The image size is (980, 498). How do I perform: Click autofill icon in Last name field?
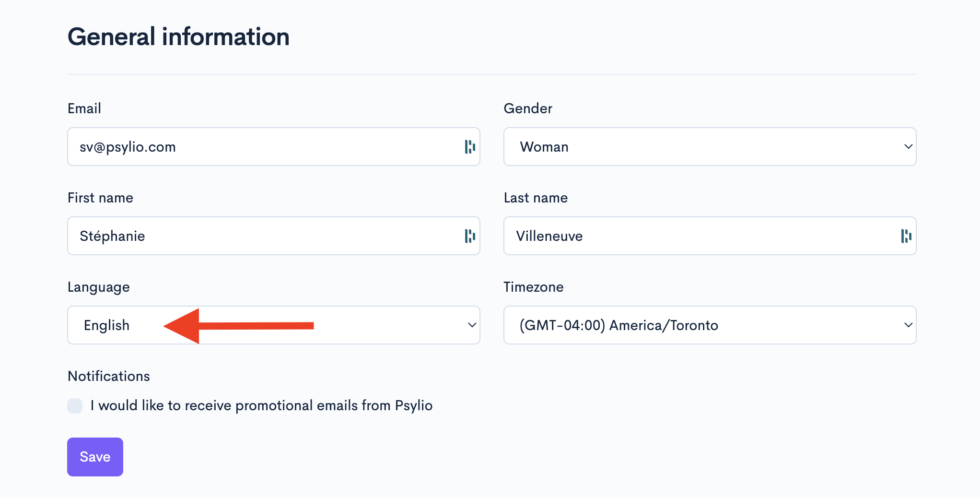tap(906, 236)
